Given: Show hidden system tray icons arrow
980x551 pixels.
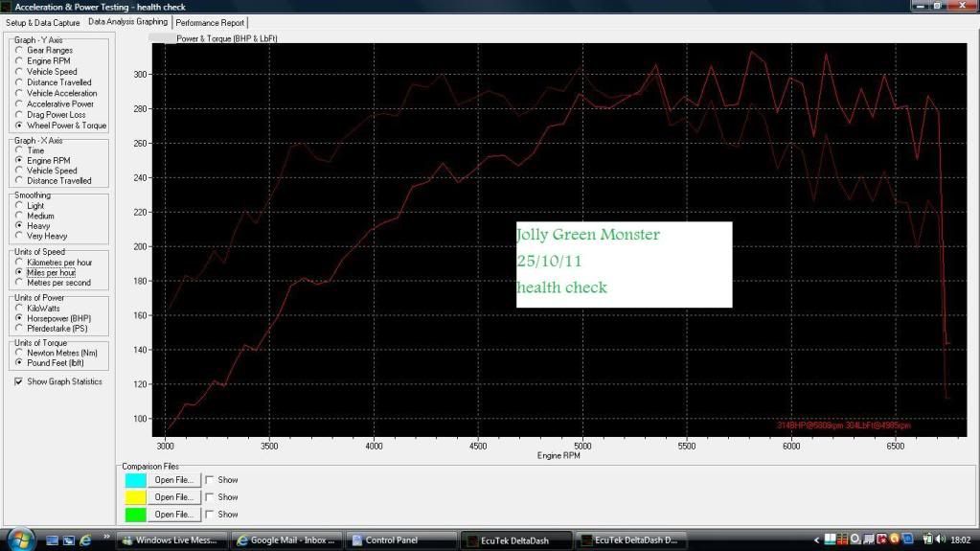Looking at the screenshot, I should tap(817, 540).
